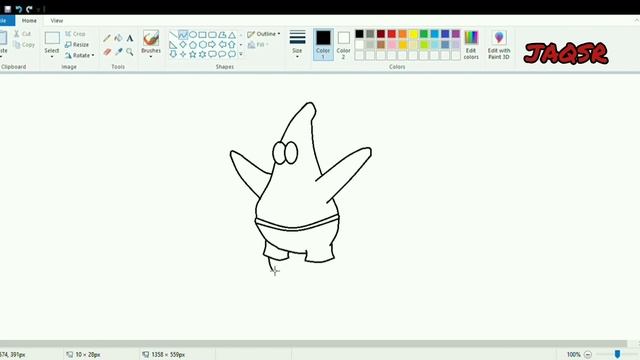
Task: Select the Polygon shape
Action: (222, 35)
